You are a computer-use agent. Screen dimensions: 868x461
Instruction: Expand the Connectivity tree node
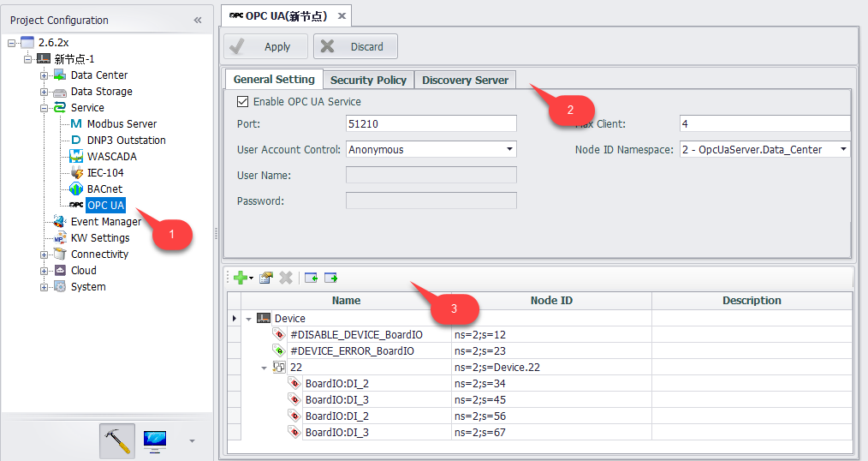pos(45,254)
